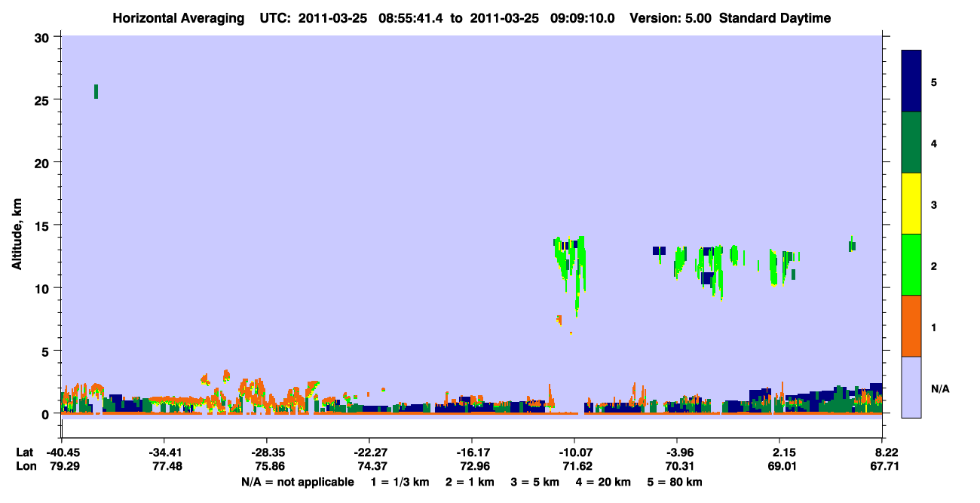
Task: Click latitude value -22.27
Action: coord(369,452)
